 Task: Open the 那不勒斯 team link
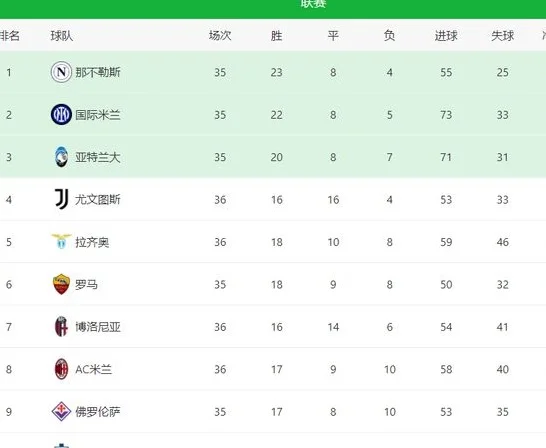point(98,72)
